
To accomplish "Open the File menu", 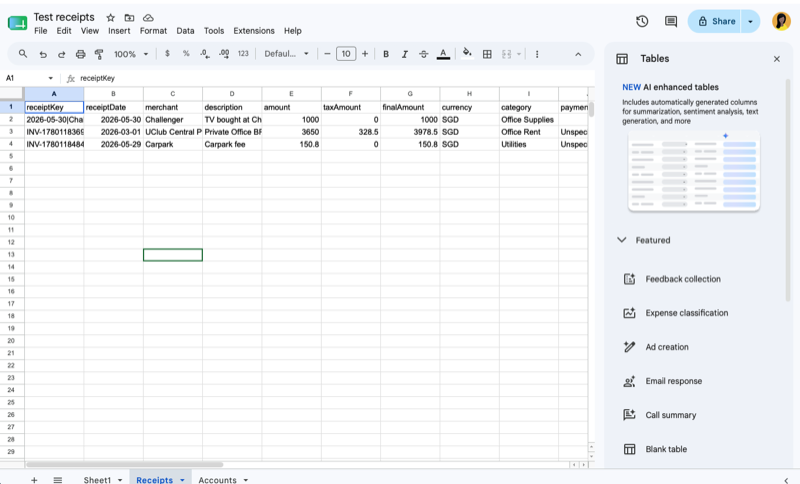I will 41,31.
